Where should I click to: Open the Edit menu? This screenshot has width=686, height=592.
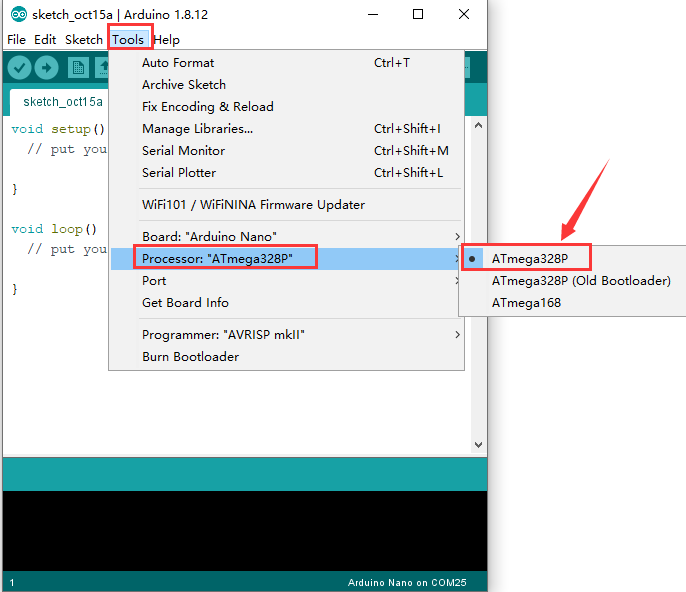pyautogui.click(x=45, y=40)
